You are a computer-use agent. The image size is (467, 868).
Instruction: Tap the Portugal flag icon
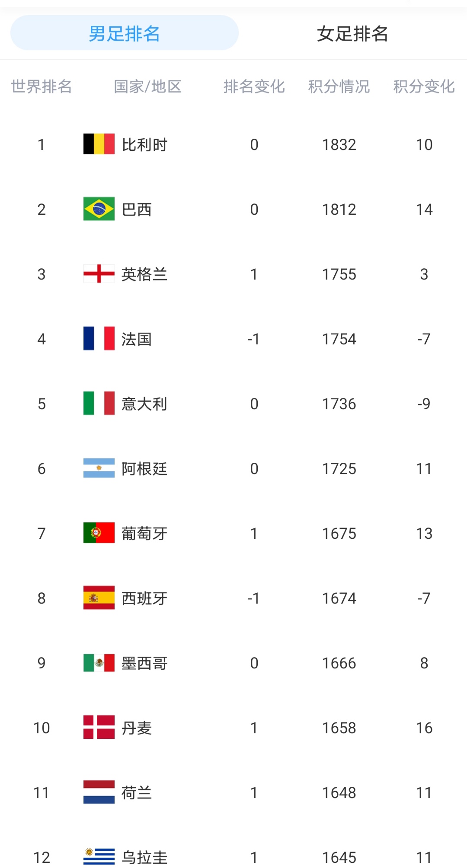coord(99,533)
